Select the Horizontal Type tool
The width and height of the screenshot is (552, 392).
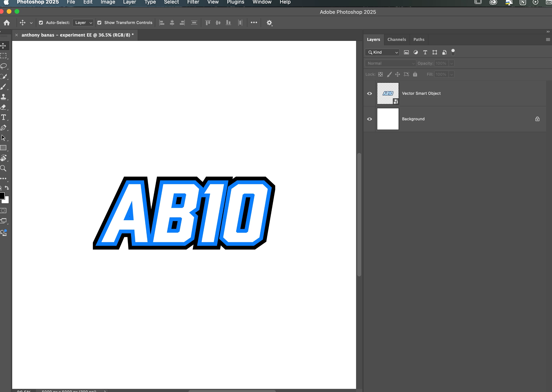(x=4, y=117)
